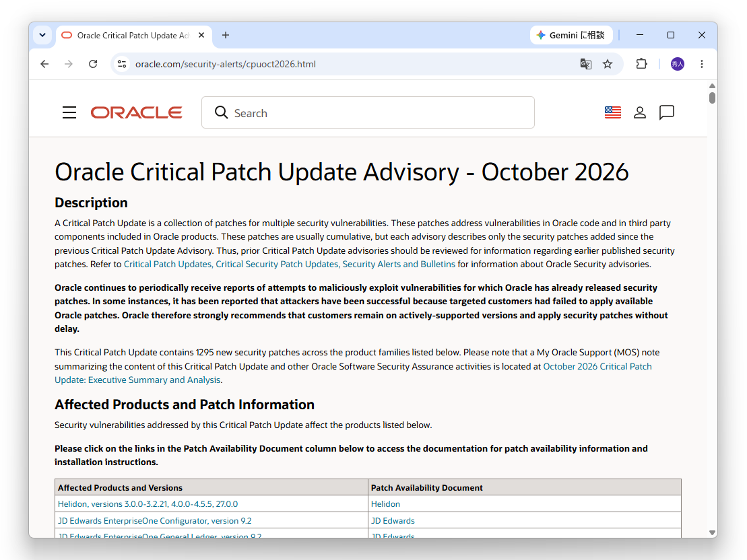
Task: Go forward to the next page
Action: pos(69,64)
